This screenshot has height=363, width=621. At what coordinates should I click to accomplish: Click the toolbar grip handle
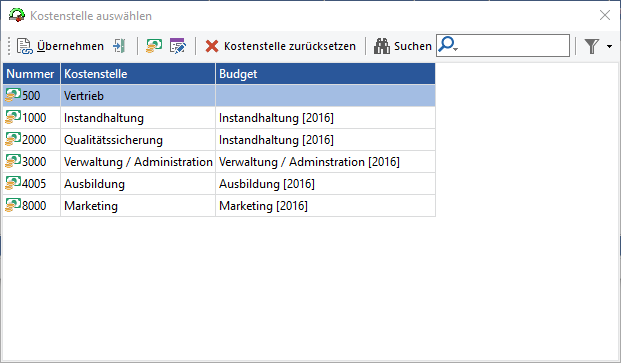point(9,46)
